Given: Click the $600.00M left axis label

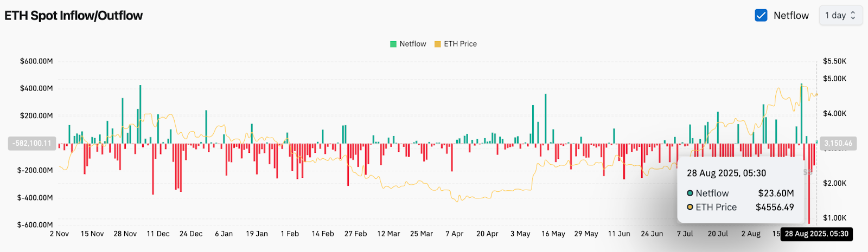Looking at the screenshot, I should pyautogui.click(x=36, y=61).
